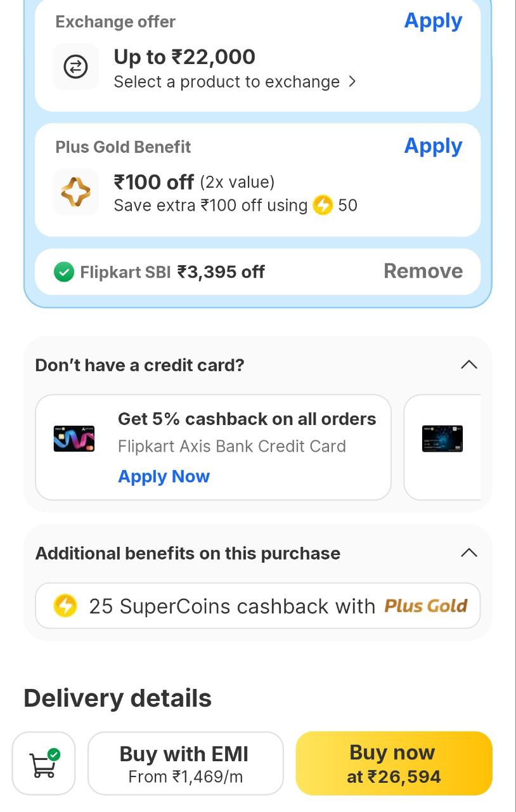Image resolution: width=516 pixels, height=812 pixels.
Task: Apply the Plus Gold Benefit
Action: tap(433, 146)
